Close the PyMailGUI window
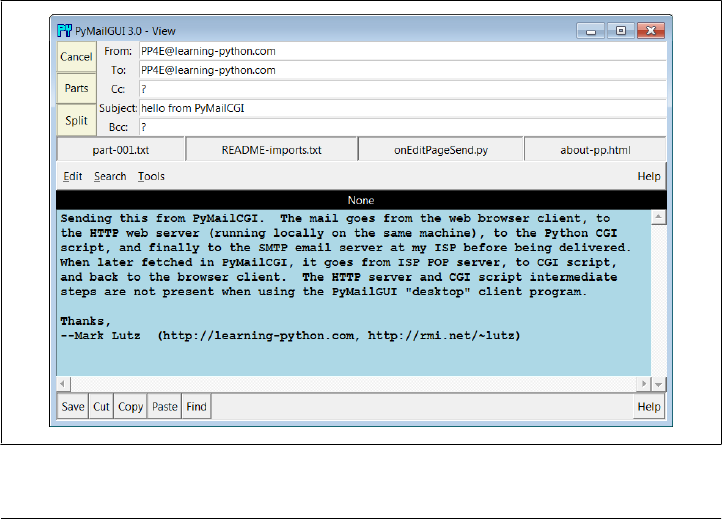The height and width of the screenshot is (519, 722). click(x=651, y=31)
